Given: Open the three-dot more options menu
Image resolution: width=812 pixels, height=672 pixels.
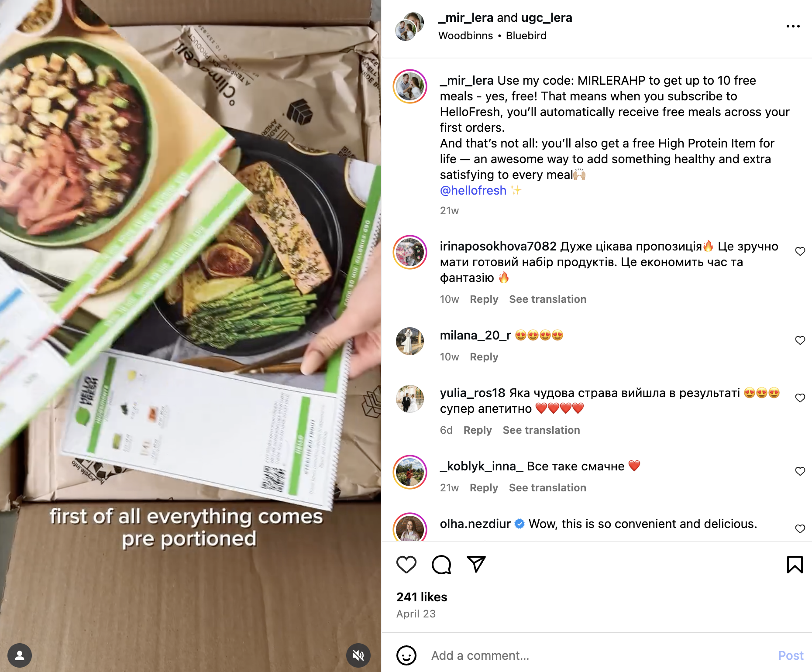Looking at the screenshot, I should pos(793,26).
